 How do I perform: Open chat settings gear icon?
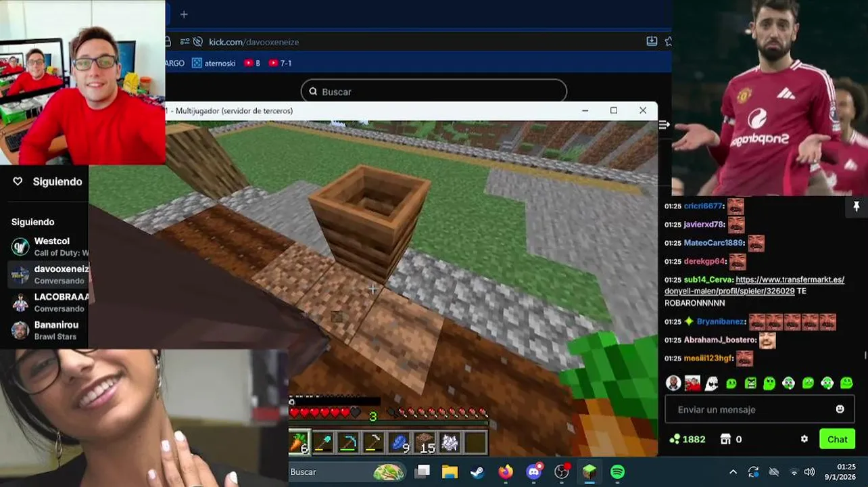pyautogui.click(x=804, y=439)
